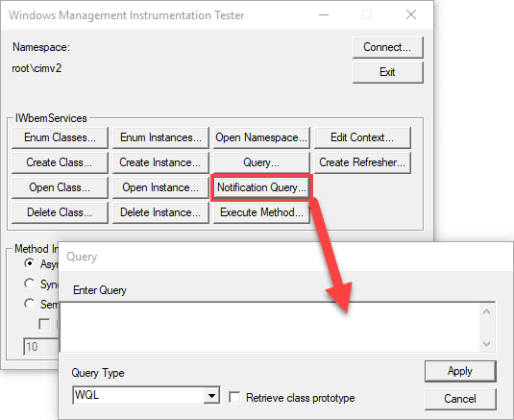Open Notification Query... dialog
This screenshot has width=514, height=420.
[x=261, y=187]
